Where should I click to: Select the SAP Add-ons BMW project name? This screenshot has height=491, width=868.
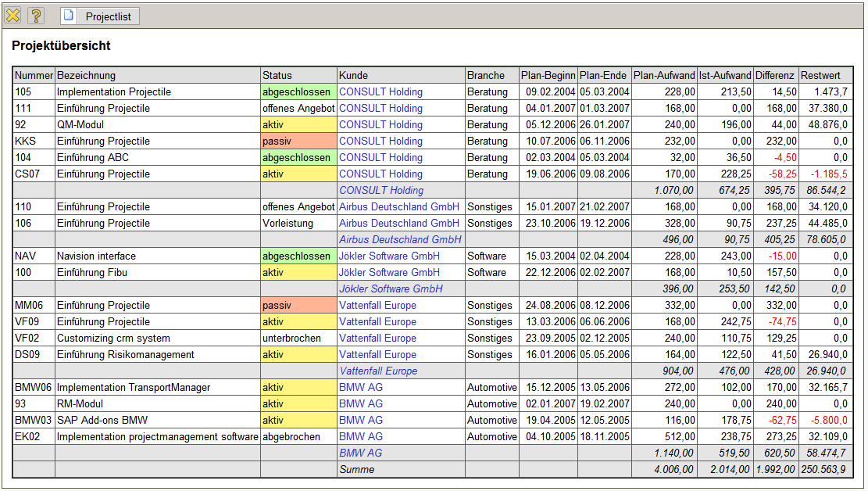(x=102, y=421)
